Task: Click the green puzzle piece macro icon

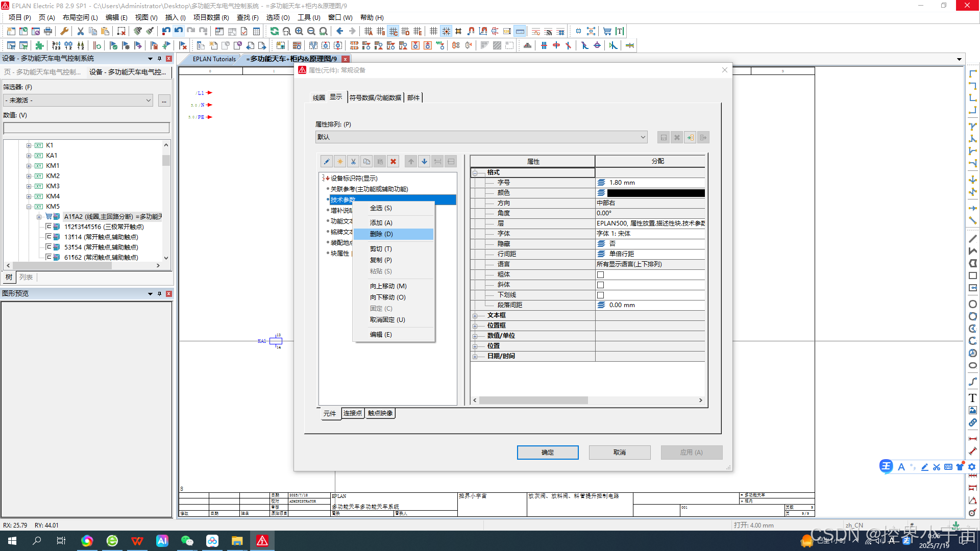Action: 39,45
